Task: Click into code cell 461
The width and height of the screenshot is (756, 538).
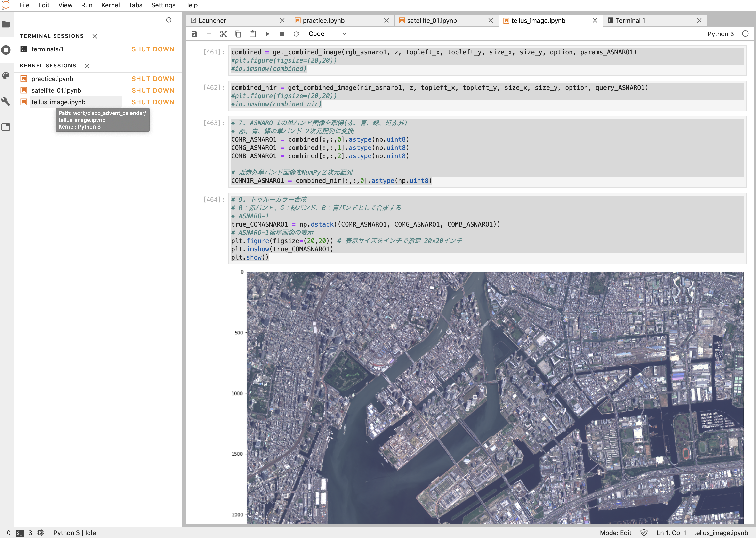Action: [x=487, y=60]
